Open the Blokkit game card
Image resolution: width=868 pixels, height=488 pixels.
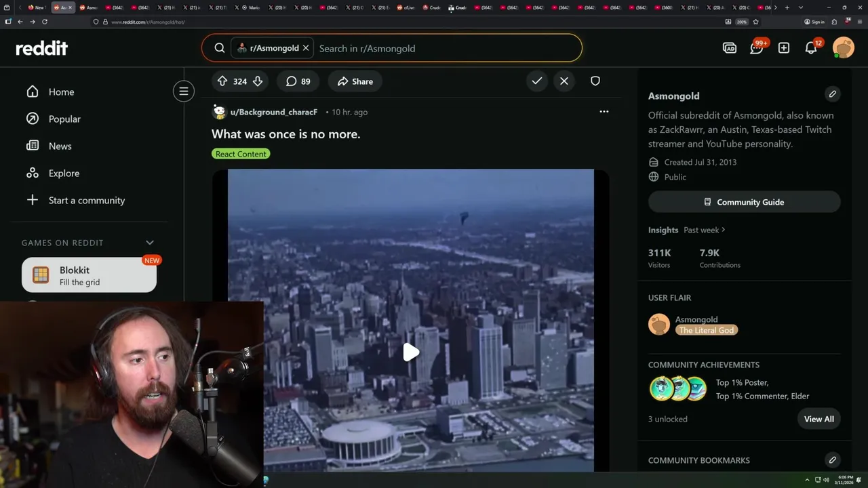[x=89, y=275]
